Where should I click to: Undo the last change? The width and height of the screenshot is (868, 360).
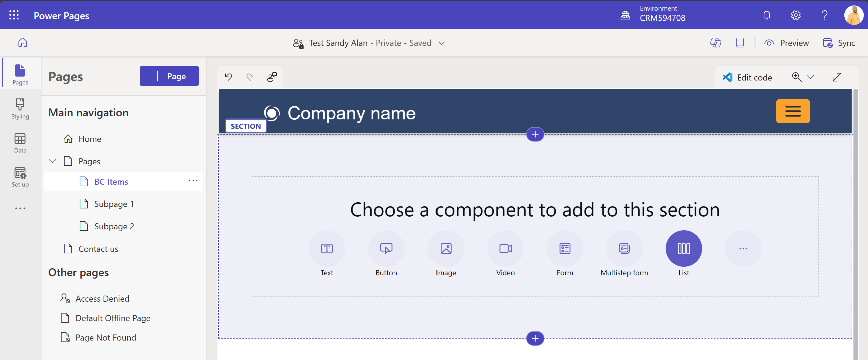tap(229, 77)
